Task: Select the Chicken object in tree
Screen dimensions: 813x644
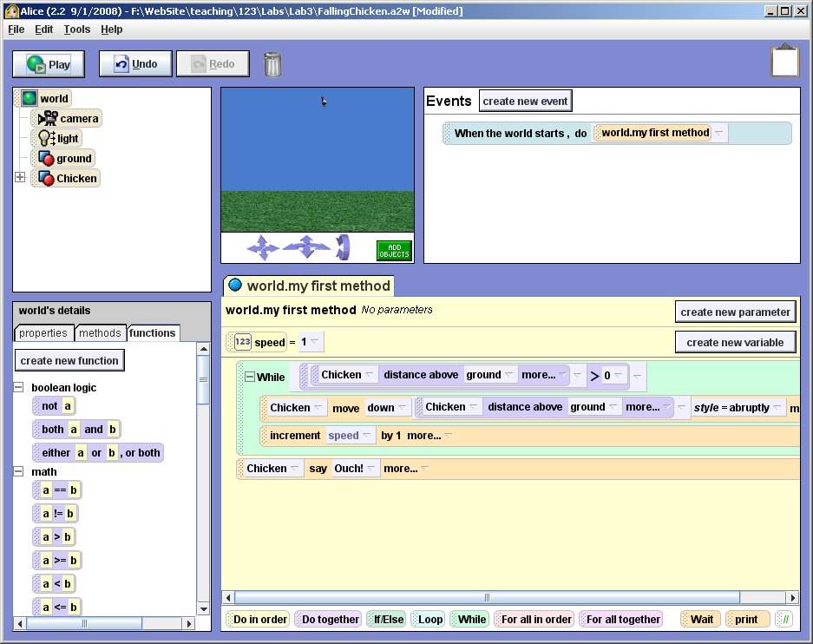Action: [66, 179]
